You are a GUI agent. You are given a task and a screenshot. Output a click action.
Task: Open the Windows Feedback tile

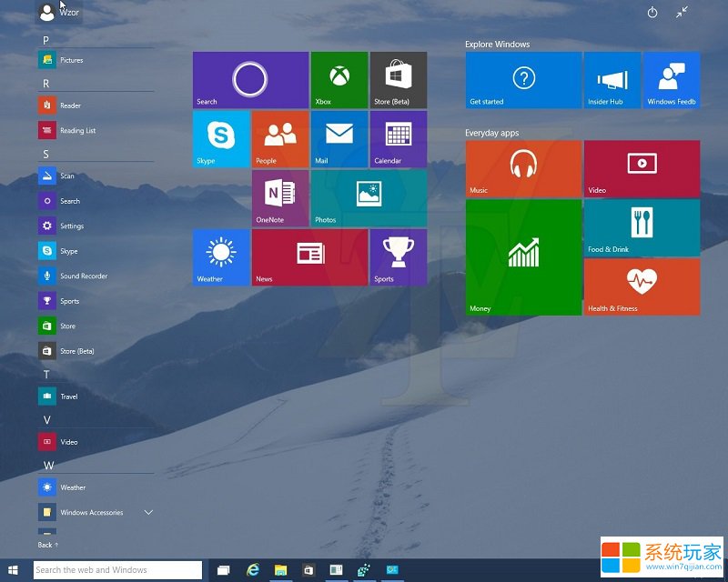tap(672, 80)
